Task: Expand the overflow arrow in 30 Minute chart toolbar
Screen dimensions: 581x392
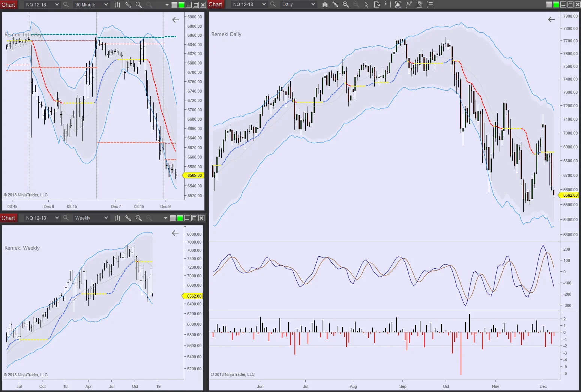Action: coord(167,5)
